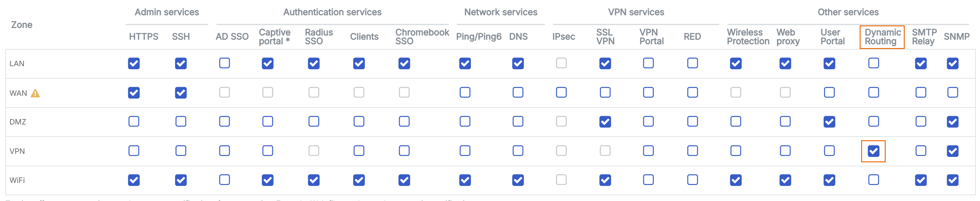This screenshot has height=201, width=980.
Task: Uncheck Dynamic Routing for VPN zone
Action: 873,151
